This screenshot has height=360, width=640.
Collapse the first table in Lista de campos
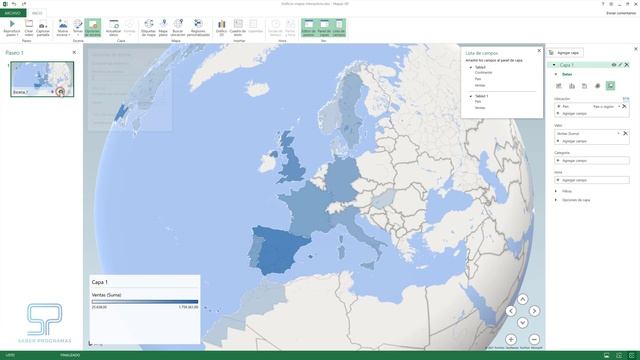(471, 67)
